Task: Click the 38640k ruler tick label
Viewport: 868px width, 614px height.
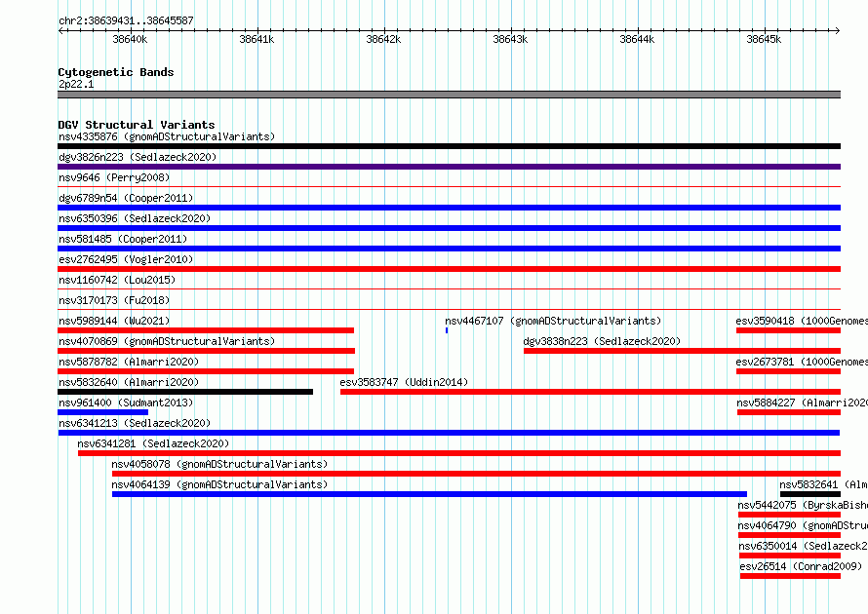Action: 130,39
